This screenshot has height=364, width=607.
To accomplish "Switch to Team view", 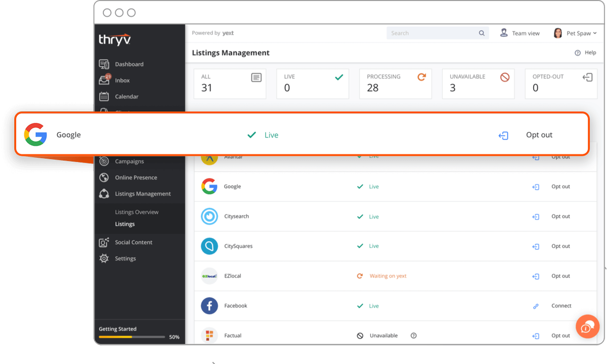I will pyautogui.click(x=519, y=33).
